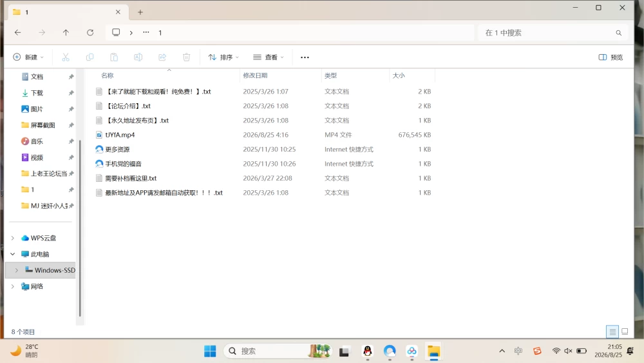
Task: Click the search magnifier icon
Action: pos(618,33)
